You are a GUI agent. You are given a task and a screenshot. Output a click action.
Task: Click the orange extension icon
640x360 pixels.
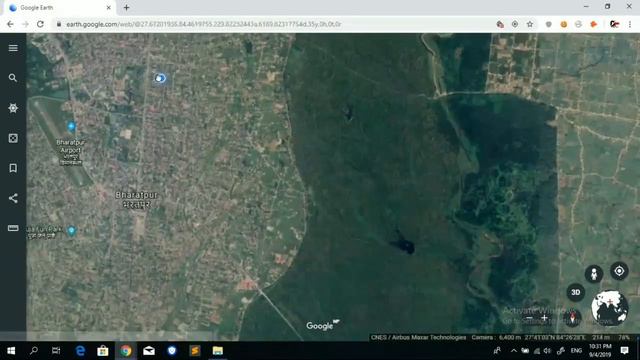coord(594,24)
